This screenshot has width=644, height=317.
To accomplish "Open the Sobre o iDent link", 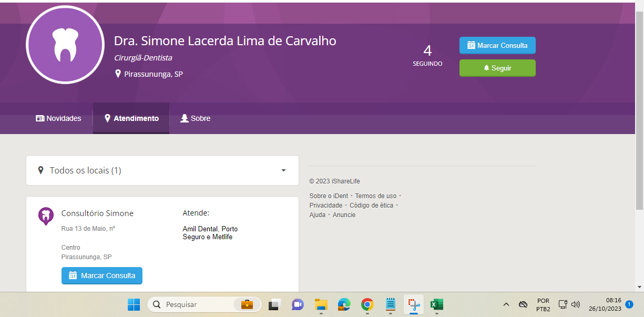I will click(x=329, y=196).
